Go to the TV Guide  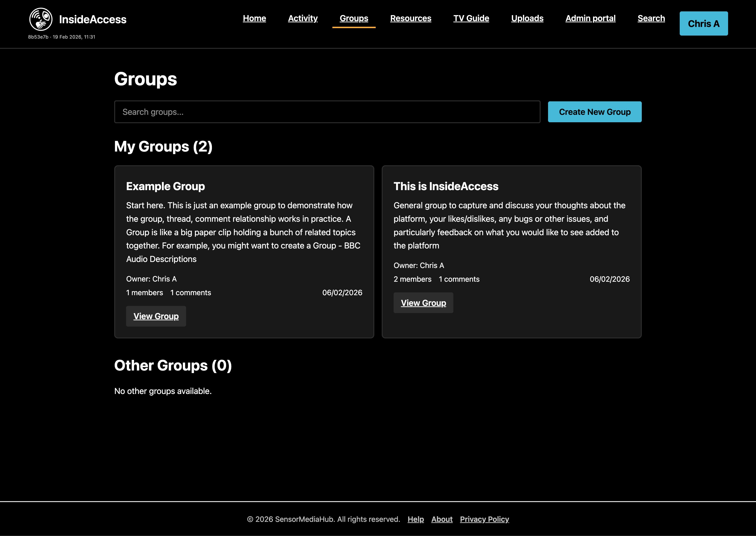click(471, 19)
